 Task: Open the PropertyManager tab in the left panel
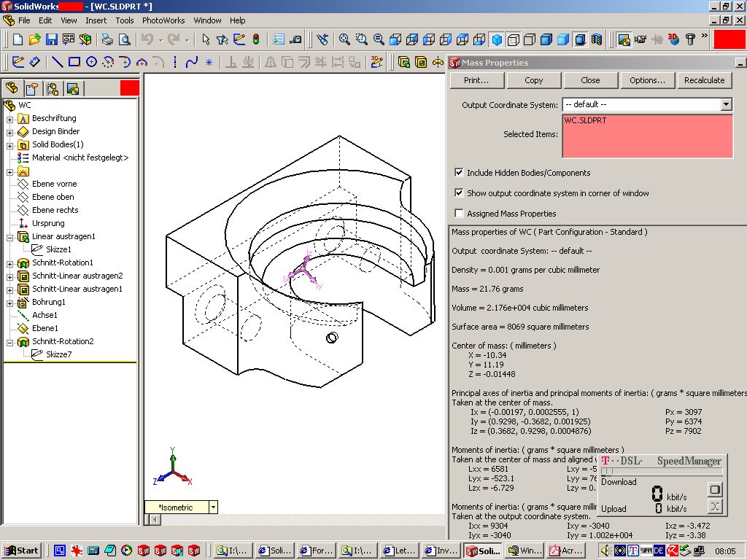click(31, 89)
